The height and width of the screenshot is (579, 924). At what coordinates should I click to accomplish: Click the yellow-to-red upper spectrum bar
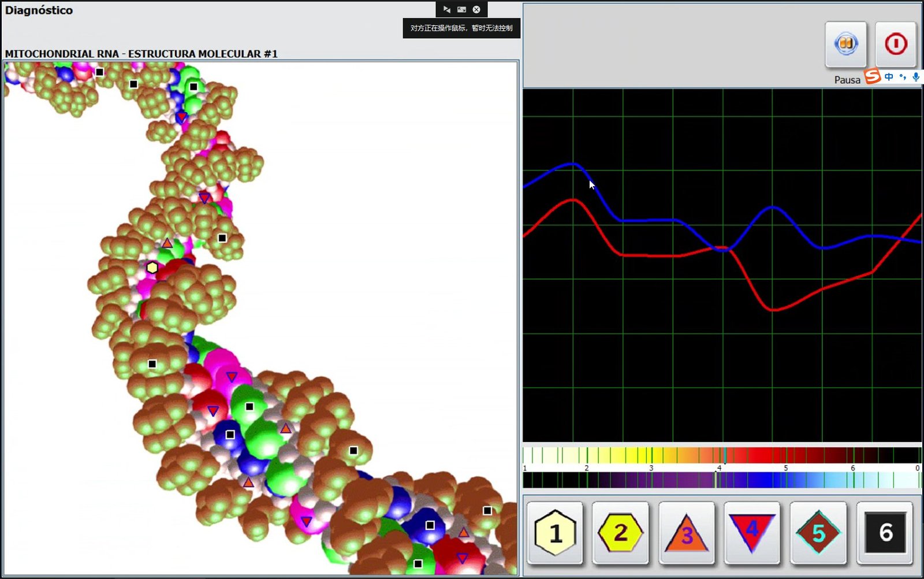[722, 455]
